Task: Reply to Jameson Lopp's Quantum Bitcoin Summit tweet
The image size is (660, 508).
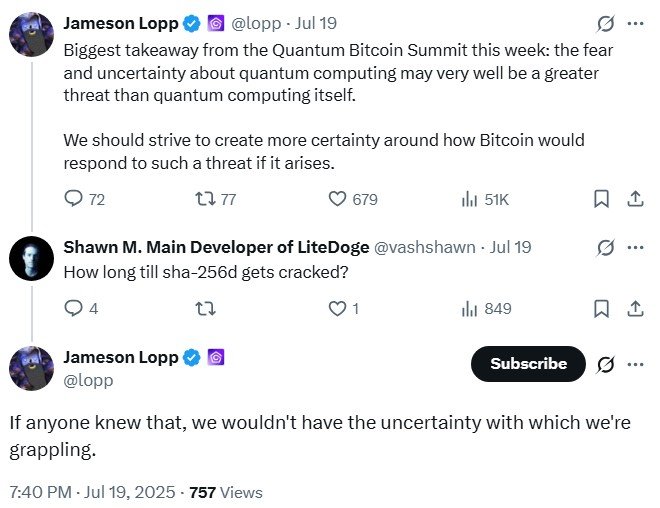Action: pos(74,199)
